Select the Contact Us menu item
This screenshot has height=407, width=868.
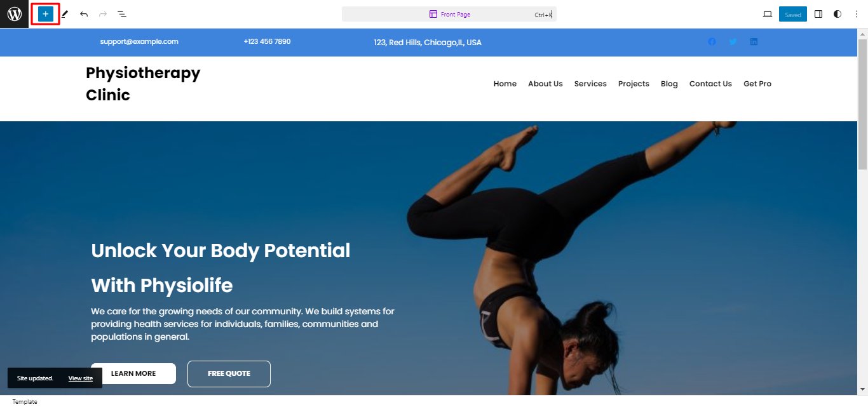[x=710, y=84]
